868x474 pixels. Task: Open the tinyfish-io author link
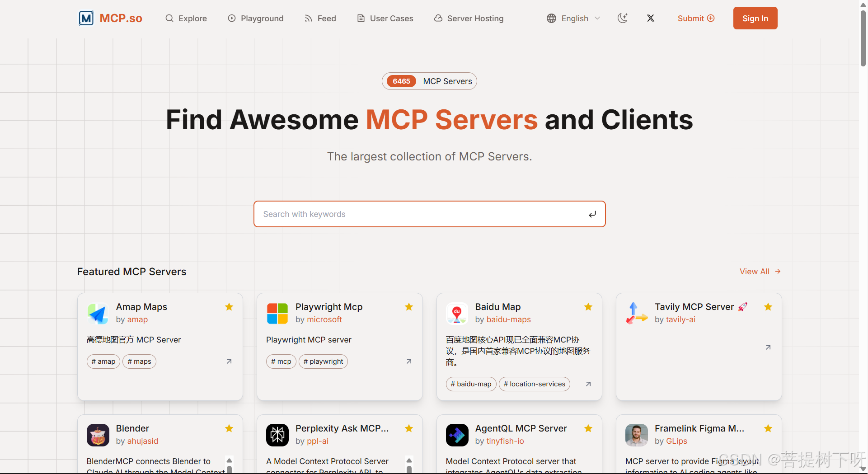tap(505, 441)
